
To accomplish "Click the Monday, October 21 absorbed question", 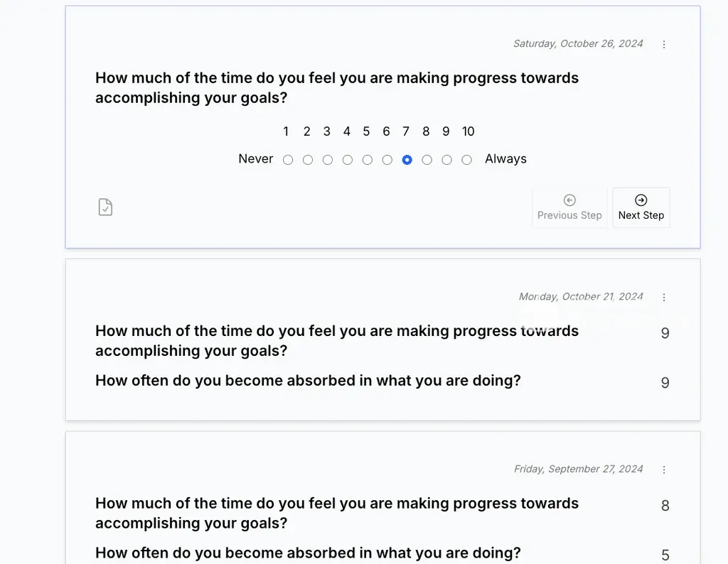I will (308, 381).
